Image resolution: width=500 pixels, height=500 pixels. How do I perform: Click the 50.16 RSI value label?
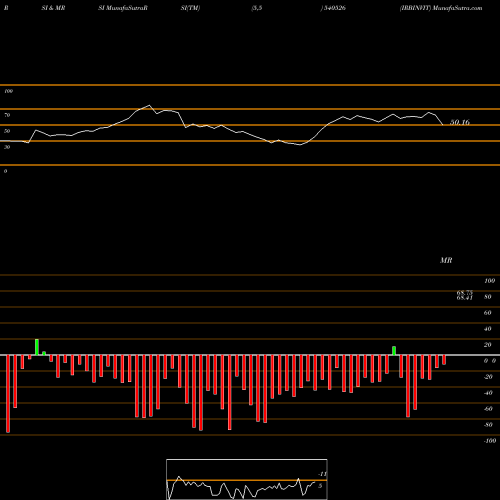coord(460,122)
